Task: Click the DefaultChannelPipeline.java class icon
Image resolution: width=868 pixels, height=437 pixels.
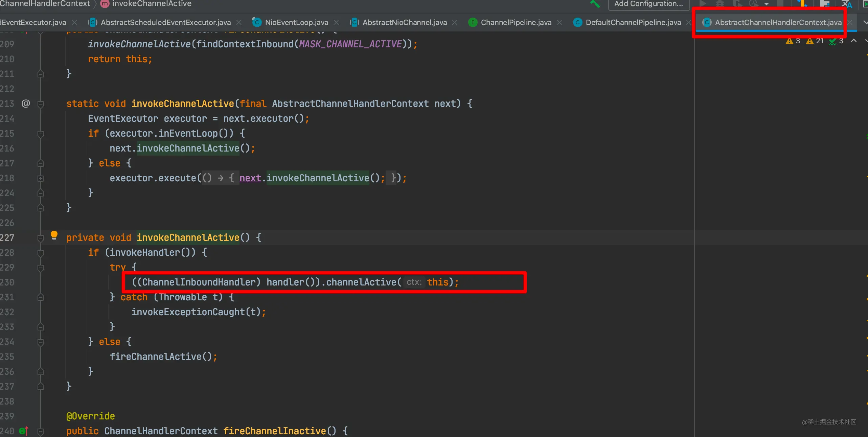Action: click(578, 22)
